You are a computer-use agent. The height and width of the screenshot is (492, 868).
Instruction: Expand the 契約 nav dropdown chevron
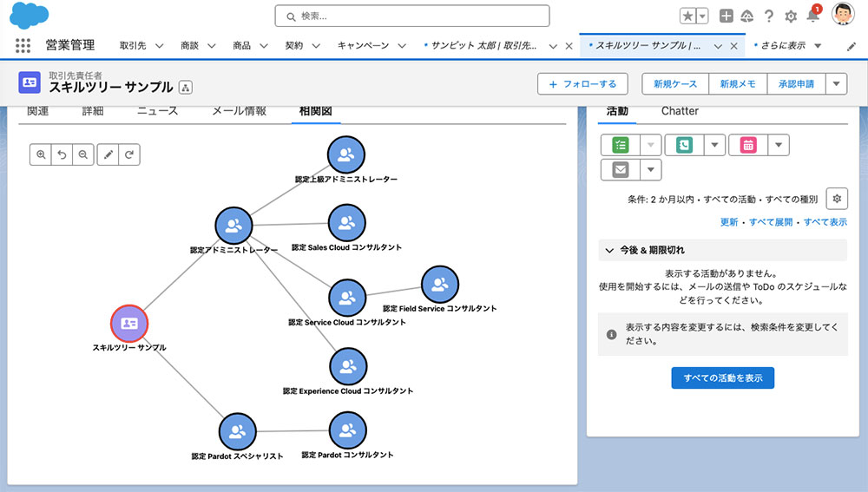(x=316, y=46)
